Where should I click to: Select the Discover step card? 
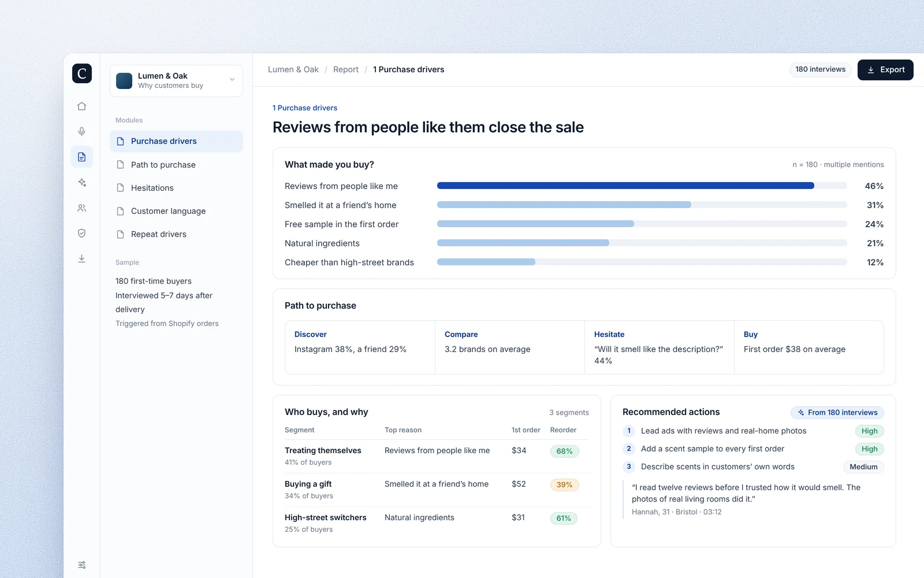pyautogui.click(x=360, y=347)
